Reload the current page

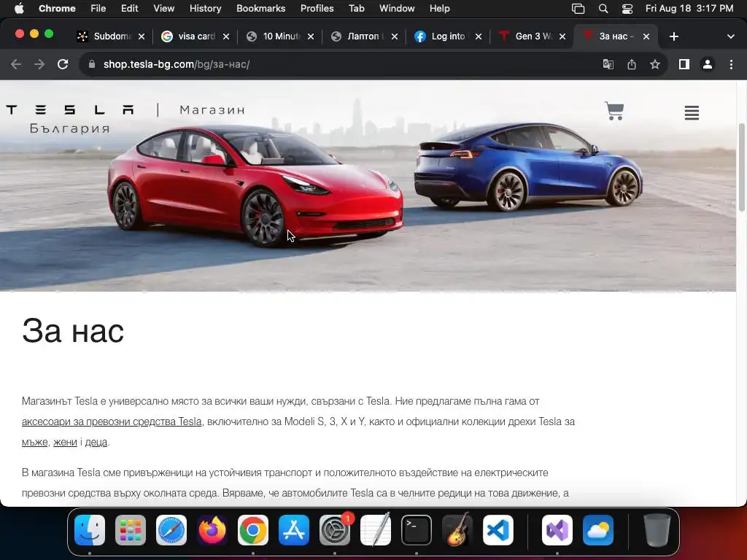point(63,64)
